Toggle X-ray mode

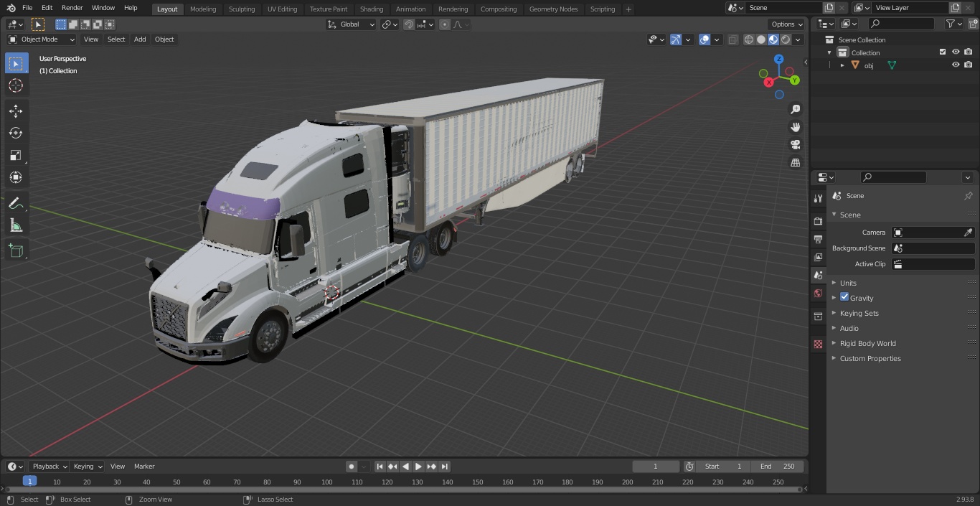tap(732, 39)
